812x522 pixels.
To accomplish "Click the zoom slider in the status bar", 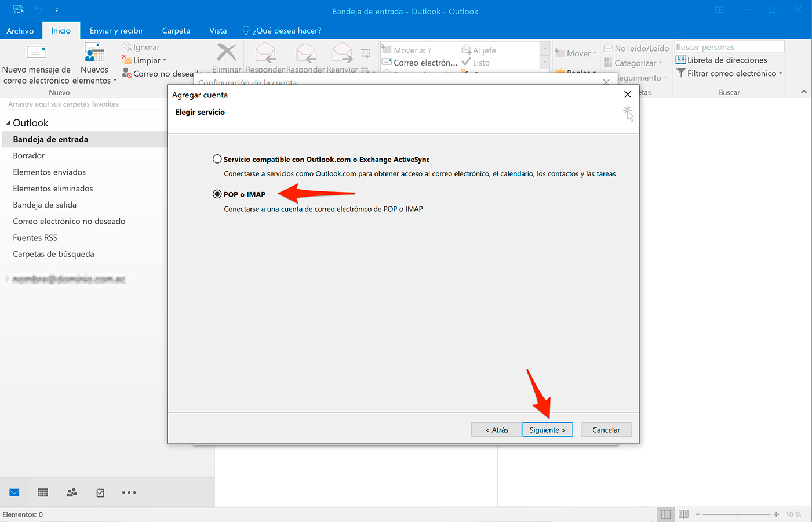I will 736,514.
